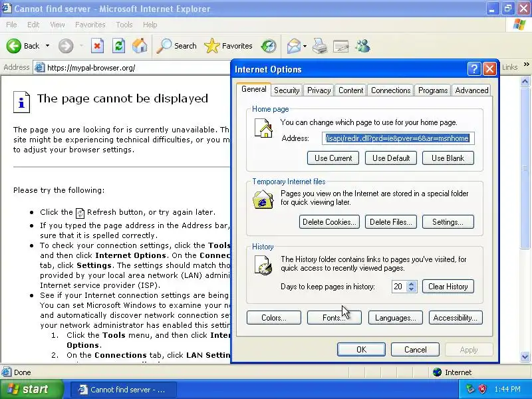Click the Use Current button

click(333, 158)
